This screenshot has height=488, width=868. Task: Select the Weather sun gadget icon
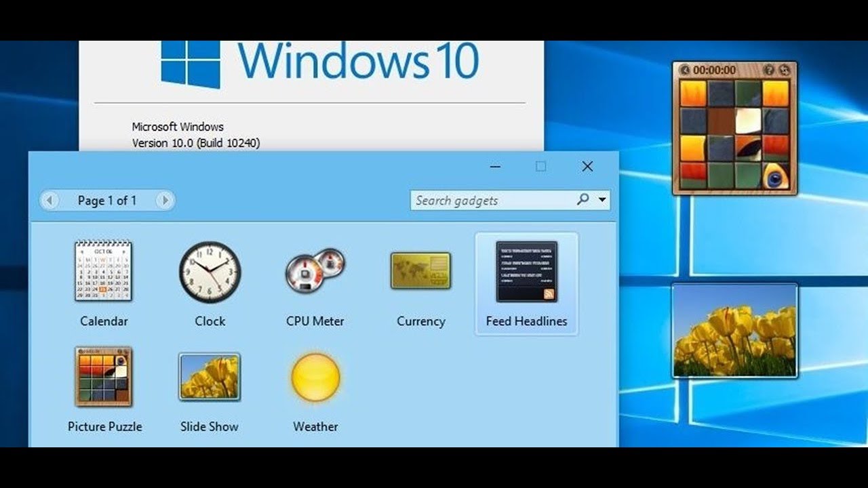click(315, 377)
